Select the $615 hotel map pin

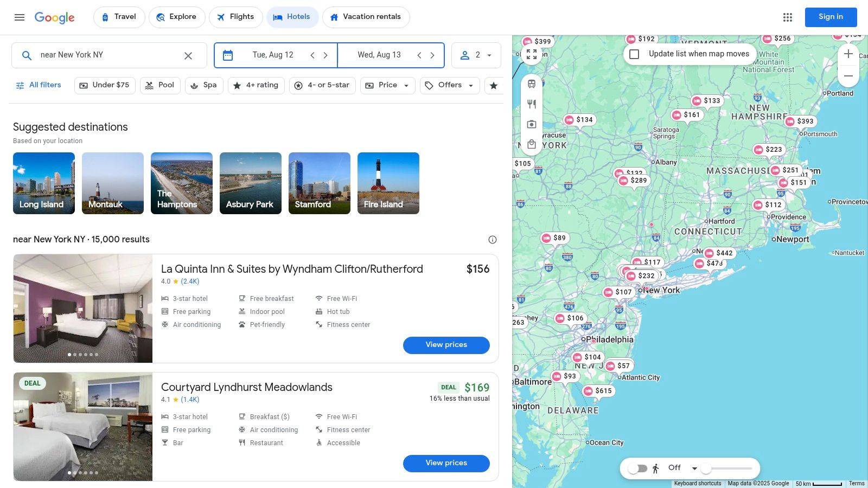(x=598, y=391)
